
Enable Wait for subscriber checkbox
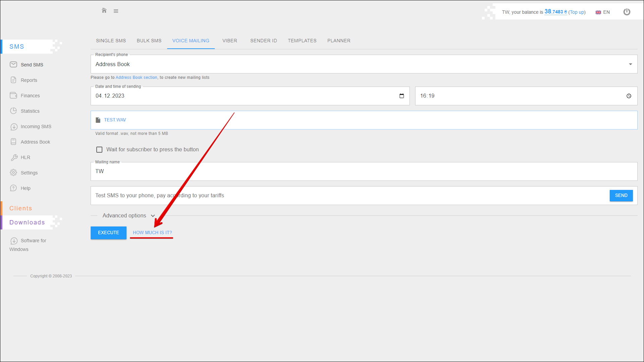point(99,149)
